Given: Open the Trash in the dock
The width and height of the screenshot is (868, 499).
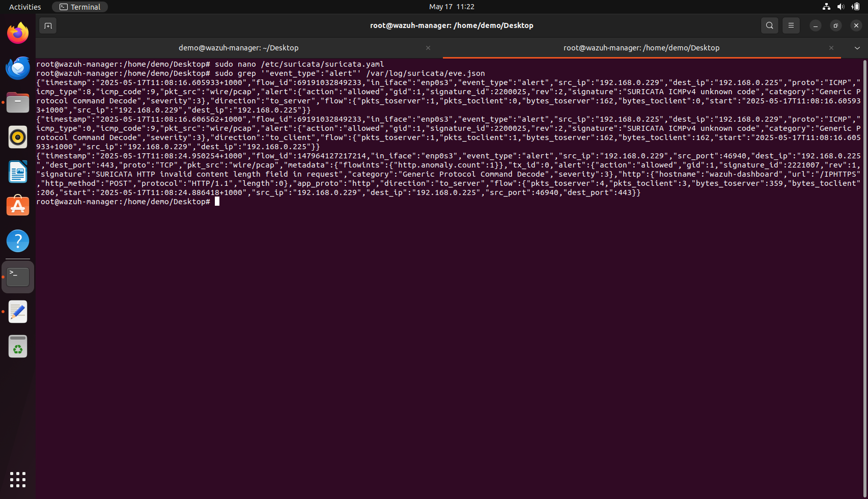Looking at the screenshot, I should pyautogui.click(x=18, y=346).
